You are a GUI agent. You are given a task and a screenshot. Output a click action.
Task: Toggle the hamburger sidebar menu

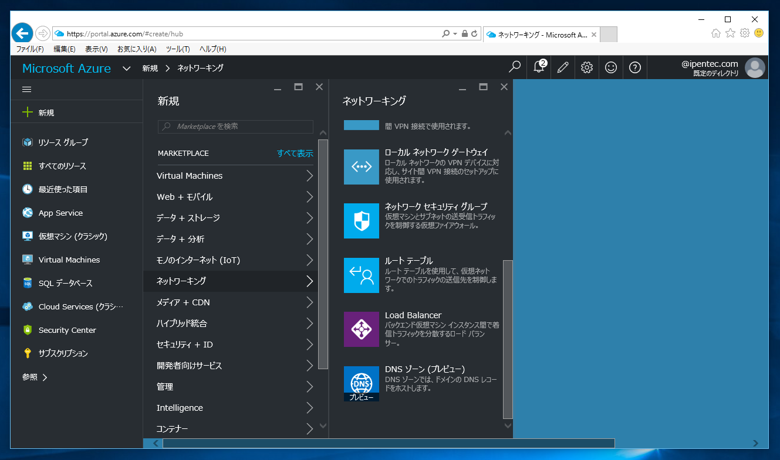tap(27, 89)
